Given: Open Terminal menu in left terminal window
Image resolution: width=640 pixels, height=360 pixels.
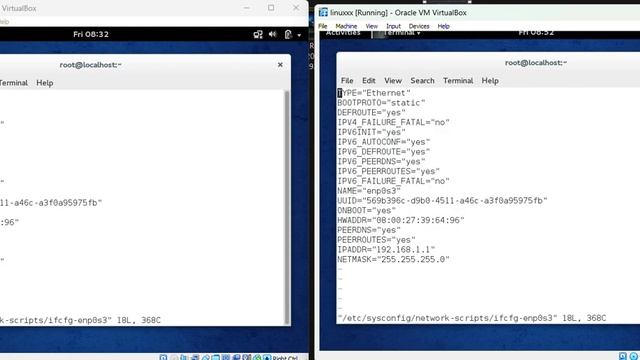Looking at the screenshot, I should tap(13, 83).
